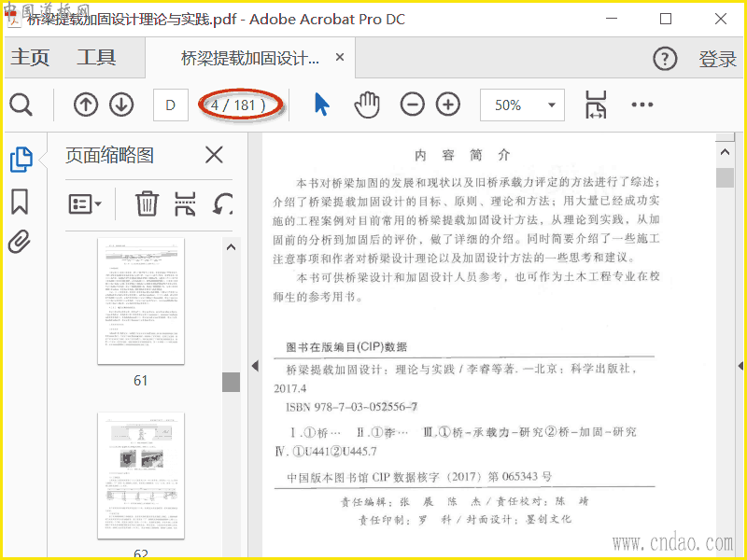Choose the selection arrow tool
747x560 pixels.
(x=321, y=105)
